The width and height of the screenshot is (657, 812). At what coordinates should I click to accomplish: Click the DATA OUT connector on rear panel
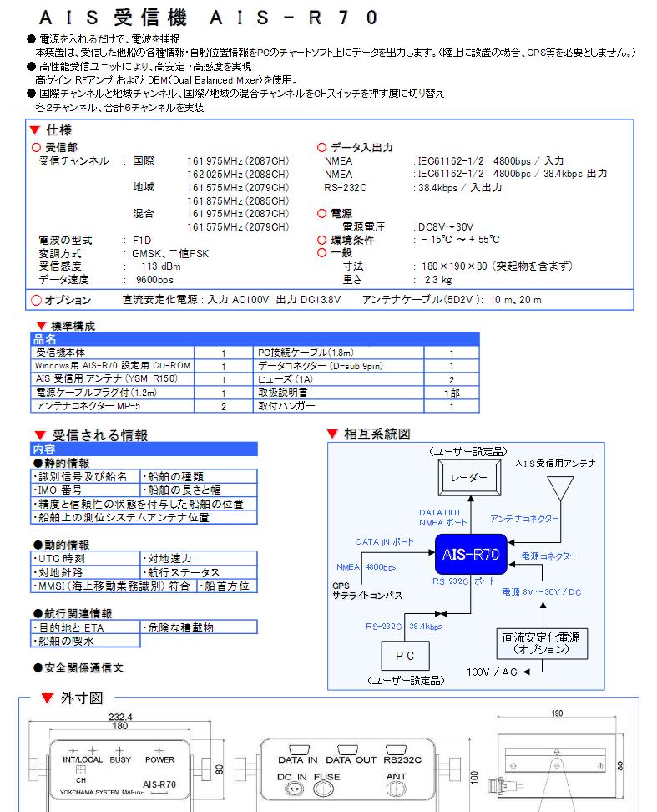pyautogui.click(x=347, y=750)
